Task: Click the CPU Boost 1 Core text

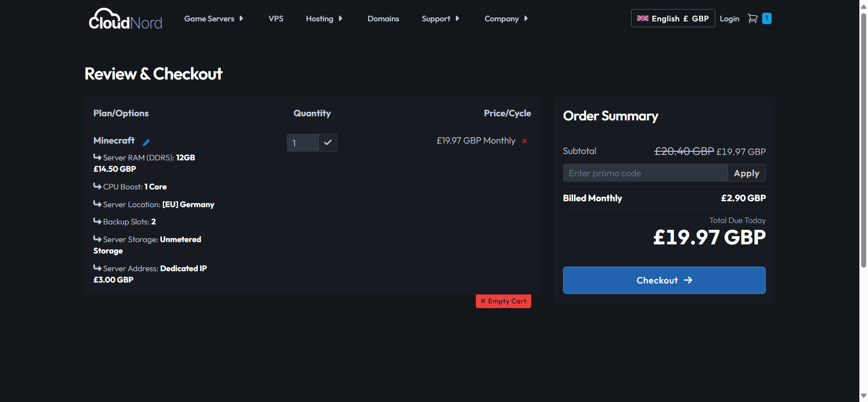Action: [130, 187]
